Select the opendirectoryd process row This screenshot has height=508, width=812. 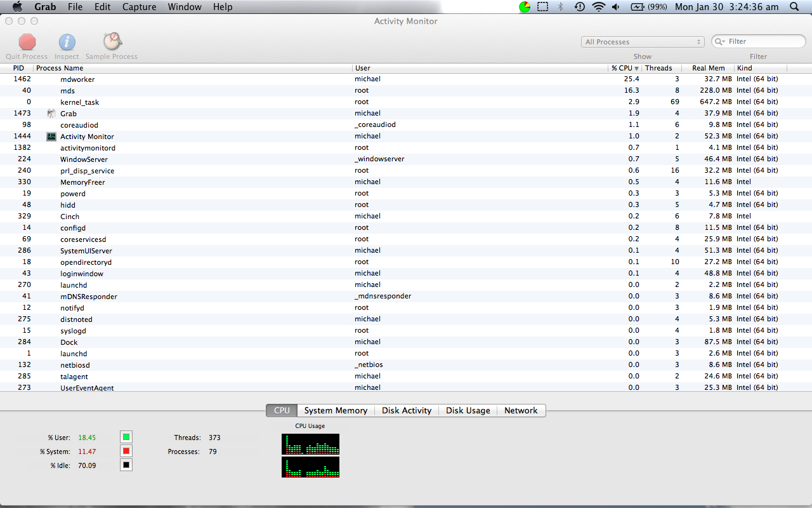[406, 262]
